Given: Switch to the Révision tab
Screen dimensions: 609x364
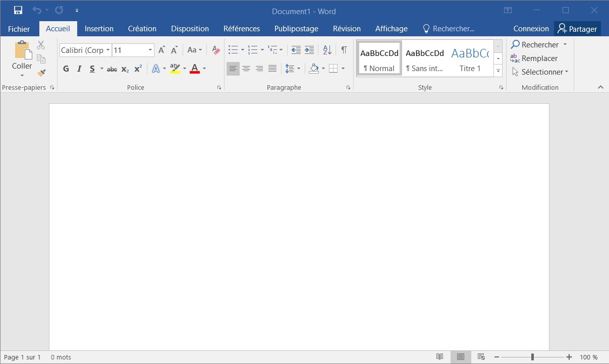Looking at the screenshot, I should tap(347, 29).
